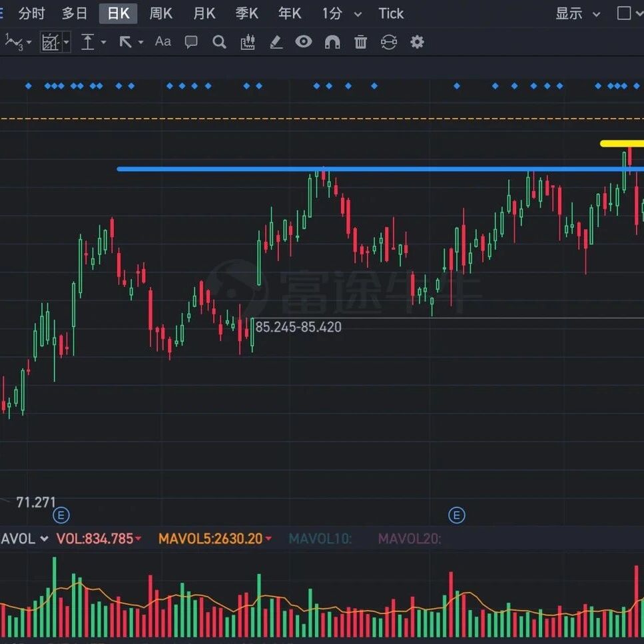Select the pencil edit drawing tool
The width and height of the screenshot is (644, 644).
point(276,42)
